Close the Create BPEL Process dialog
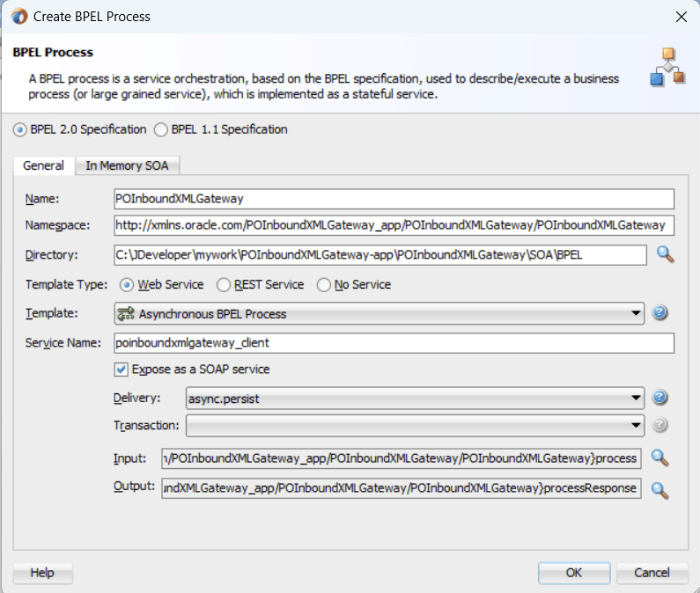 pos(682,17)
